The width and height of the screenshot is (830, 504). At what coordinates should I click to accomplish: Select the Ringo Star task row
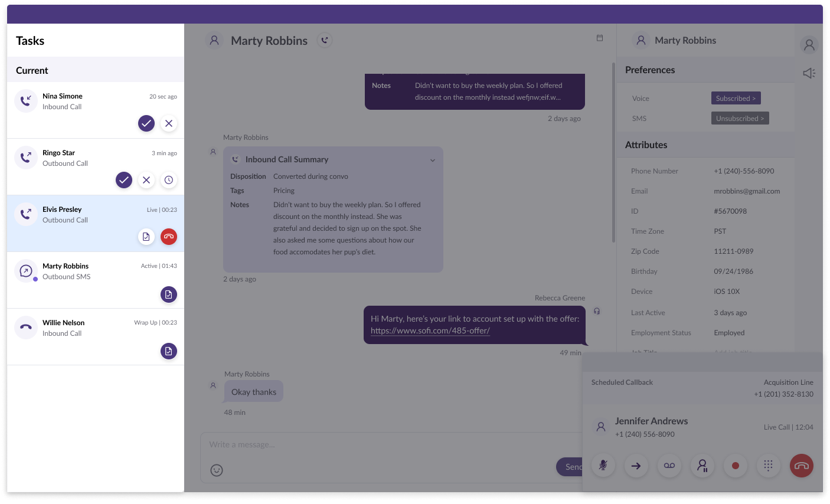pyautogui.click(x=96, y=167)
